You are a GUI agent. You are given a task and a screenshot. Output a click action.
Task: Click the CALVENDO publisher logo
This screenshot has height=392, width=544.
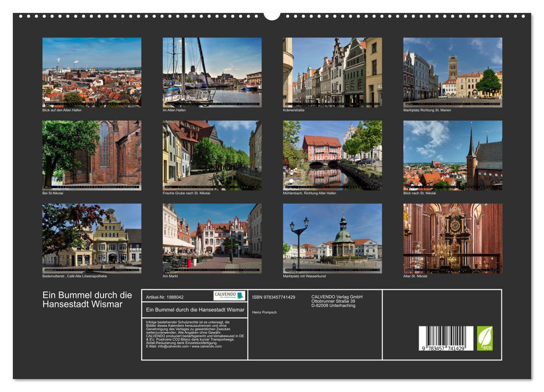(x=226, y=295)
